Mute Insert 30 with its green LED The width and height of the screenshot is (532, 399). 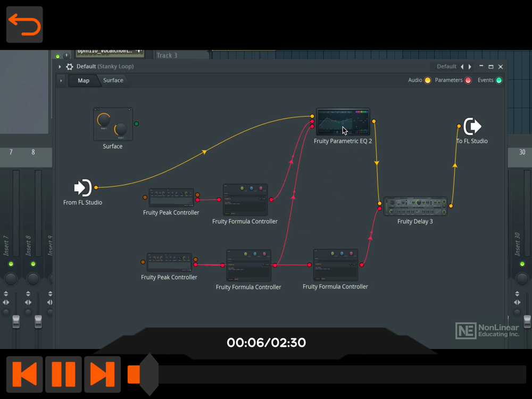(522, 264)
